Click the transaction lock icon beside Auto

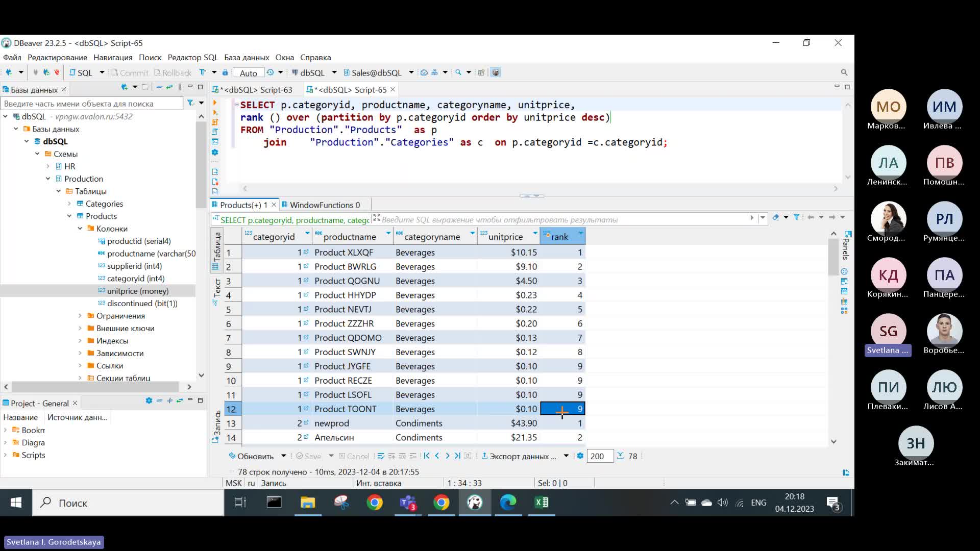pos(225,72)
